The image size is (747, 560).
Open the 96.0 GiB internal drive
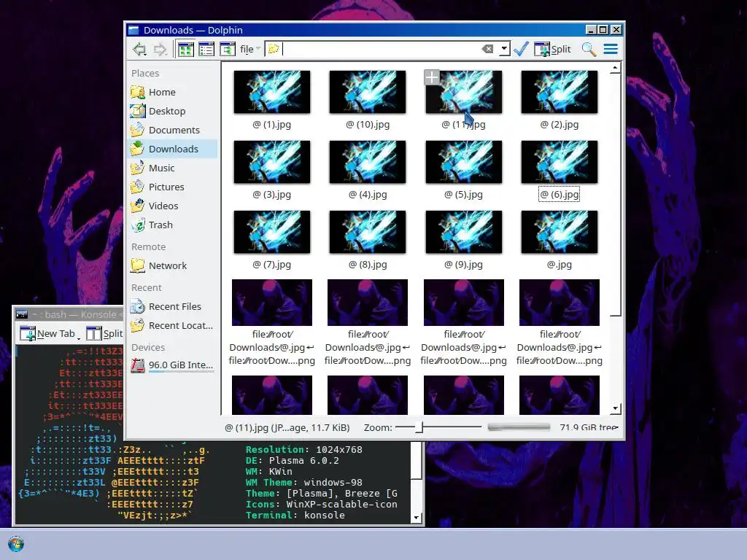tap(173, 365)
